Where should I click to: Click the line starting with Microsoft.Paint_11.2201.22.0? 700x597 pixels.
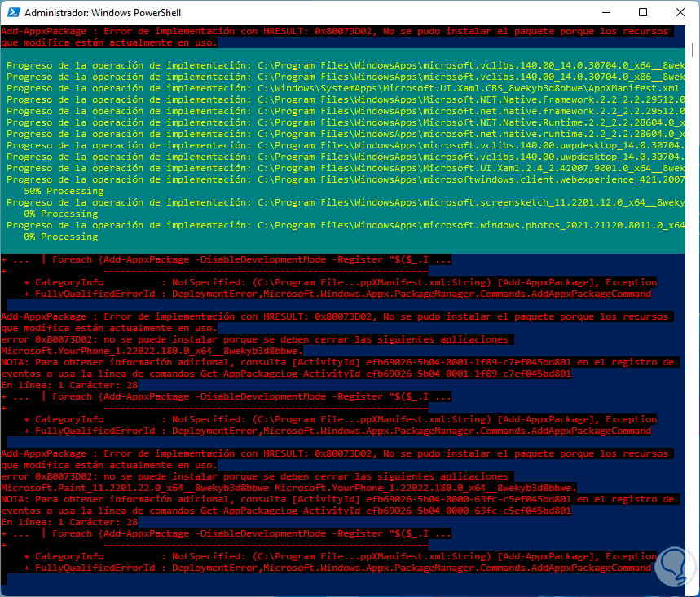click(288, 488)
